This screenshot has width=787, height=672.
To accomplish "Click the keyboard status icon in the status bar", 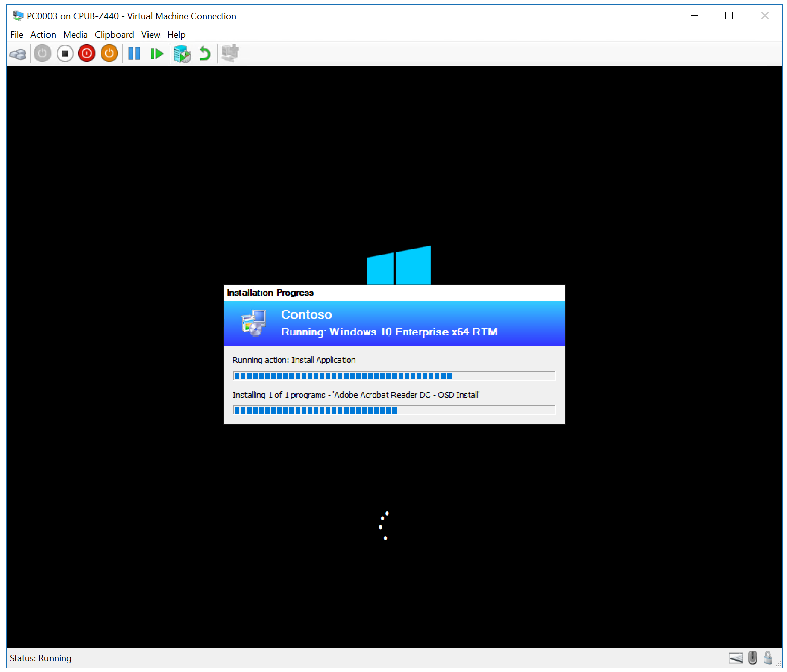I will [735, 658].
